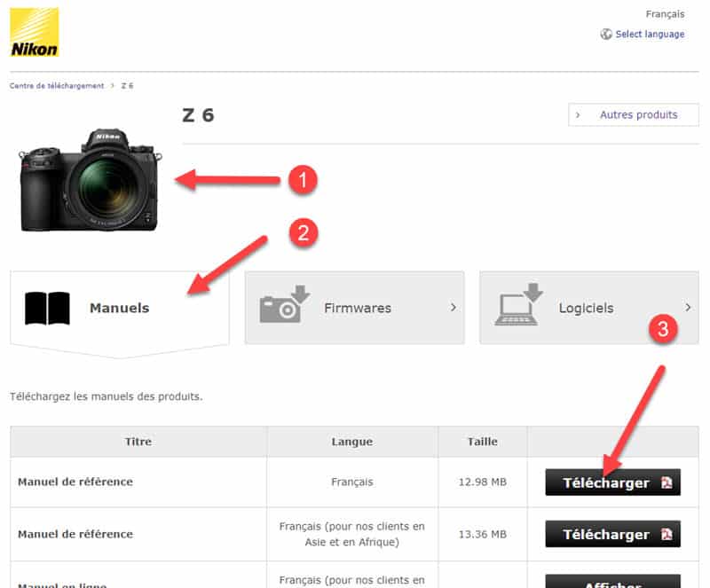The width and height of the screenshot is (710, 588).
Task: Click PDF icon on the 13.36 MB Télécharger
Action: click(x=667, y=534)
